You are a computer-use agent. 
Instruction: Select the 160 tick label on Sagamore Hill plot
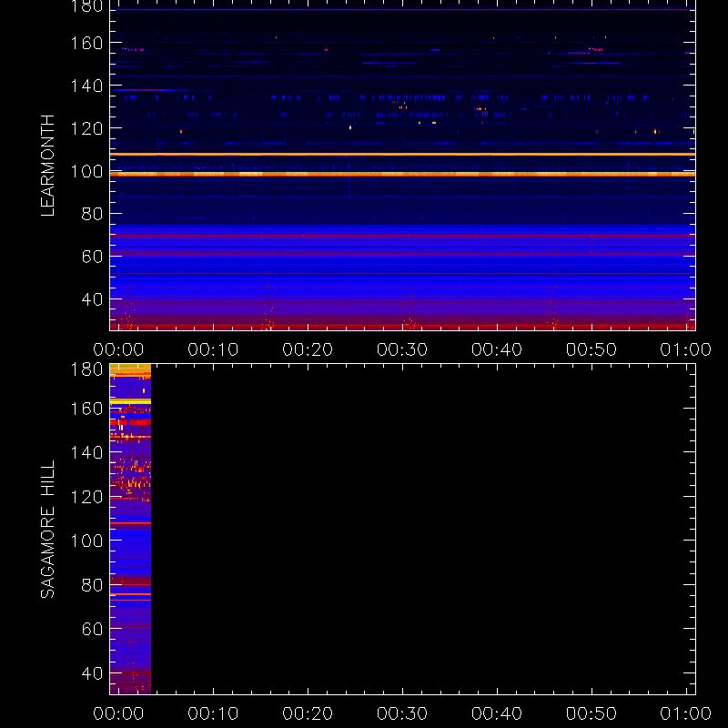(86, 409)
